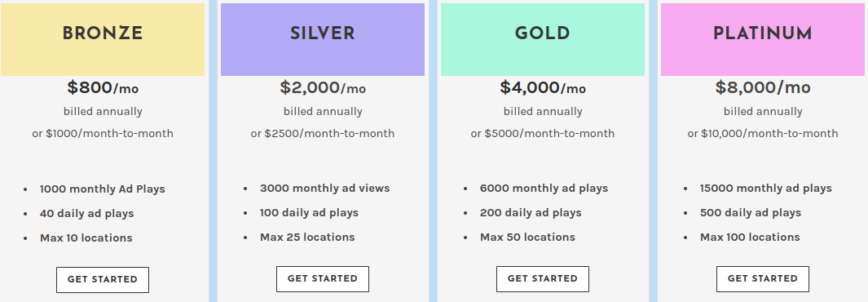Click 'or $10,000/month-to-month' text
868x302 pixels.
(x=763, y=134)
